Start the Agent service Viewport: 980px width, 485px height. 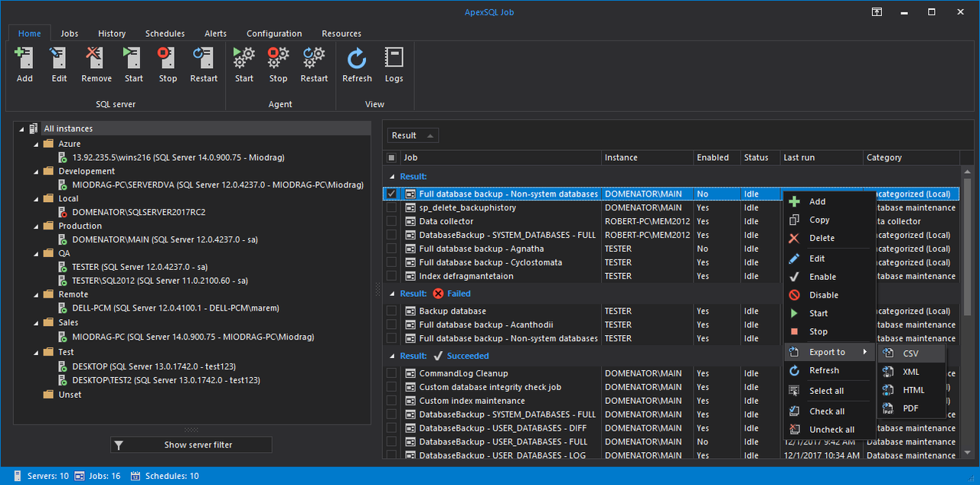click(x=244, y=58)
